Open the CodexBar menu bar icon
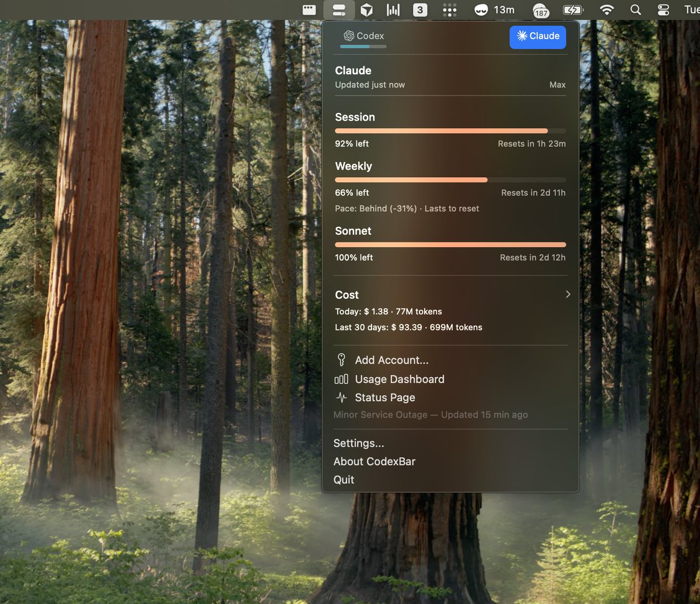The width and height of the screenshot is (700, 604). coord(339,10)
